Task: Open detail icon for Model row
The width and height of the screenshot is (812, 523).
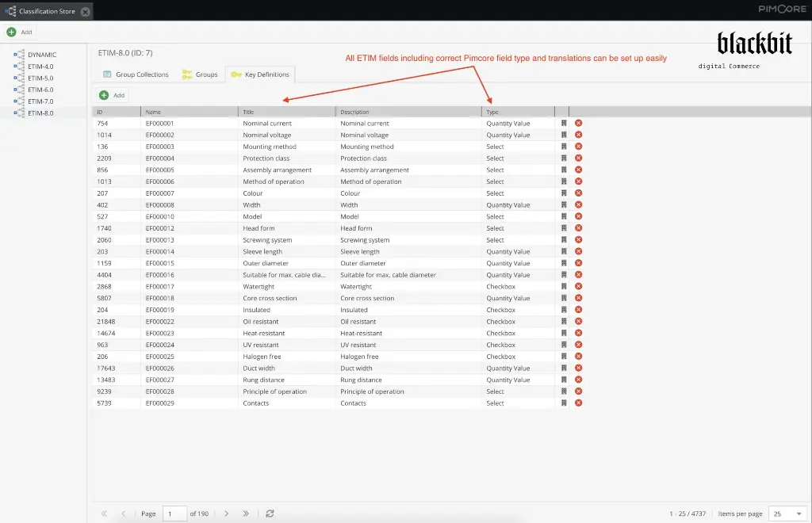Action: point(564,216)
